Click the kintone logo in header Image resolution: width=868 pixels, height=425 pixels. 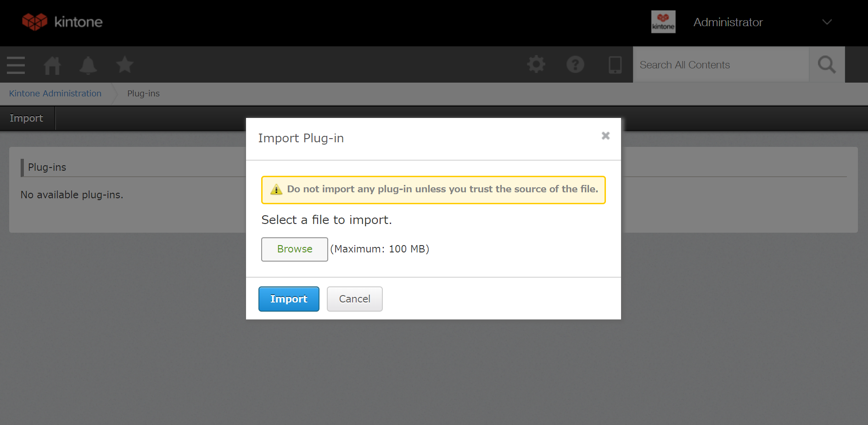point(62,22)
